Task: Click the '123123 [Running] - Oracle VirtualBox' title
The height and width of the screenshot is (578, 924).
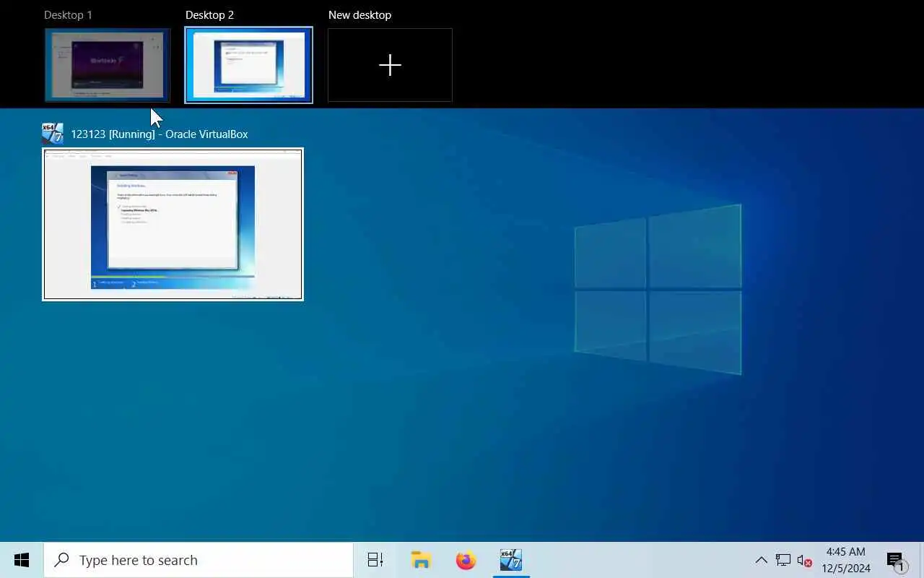Action: pyautogui.click(x=159, y=134)
